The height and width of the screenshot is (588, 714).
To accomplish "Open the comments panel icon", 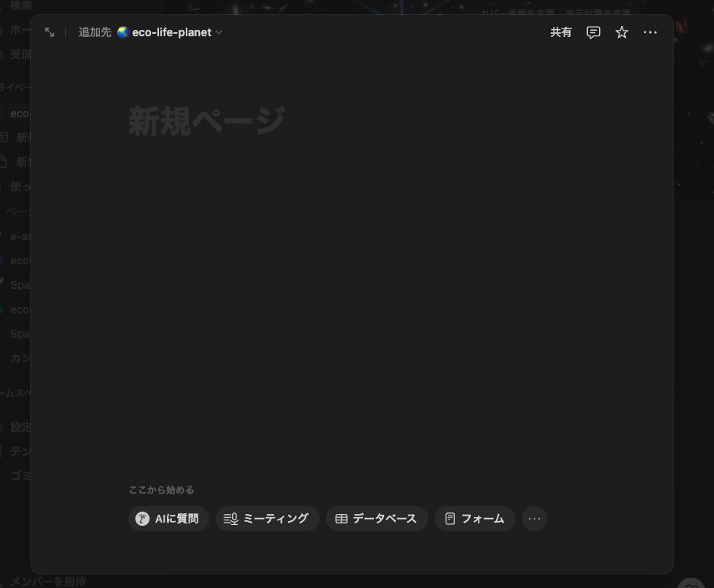I will click(594, 32).
